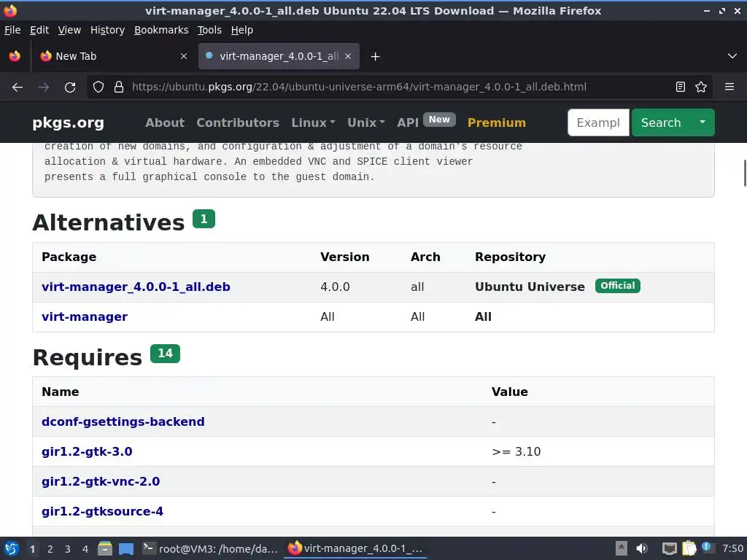This screenshot has height=560, width=747.
Task: Open the Search button dropdown arrow
Action: pyautogui.click(x=703, y=122)
